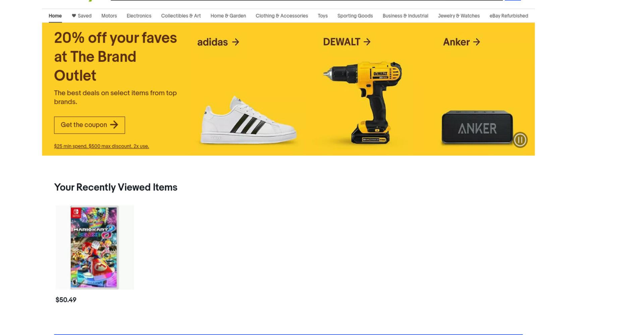This screenshot has width=644, height=335.
Task: Open the Mario Kart 8 Deluxe item
Action: (95, 247)
